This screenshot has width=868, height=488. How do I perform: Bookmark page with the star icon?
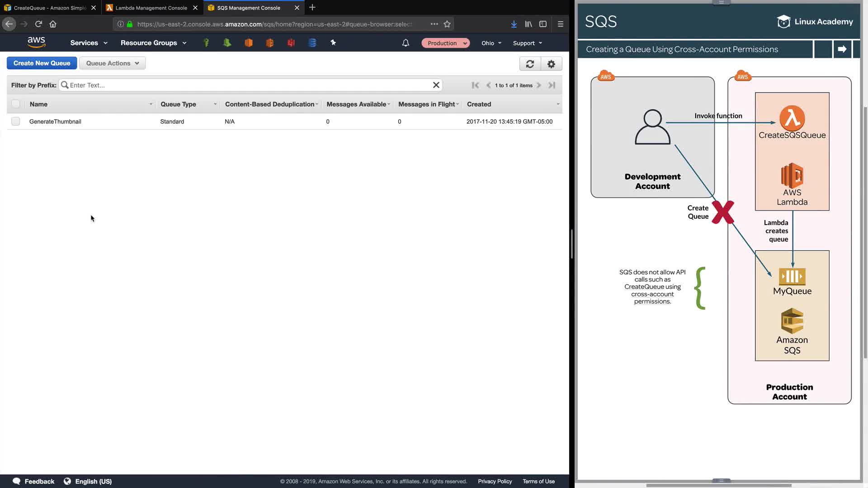(447, 24)
